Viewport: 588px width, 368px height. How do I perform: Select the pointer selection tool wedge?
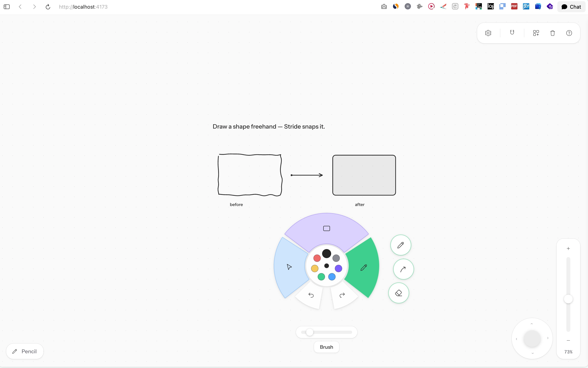tap(289, 267)
